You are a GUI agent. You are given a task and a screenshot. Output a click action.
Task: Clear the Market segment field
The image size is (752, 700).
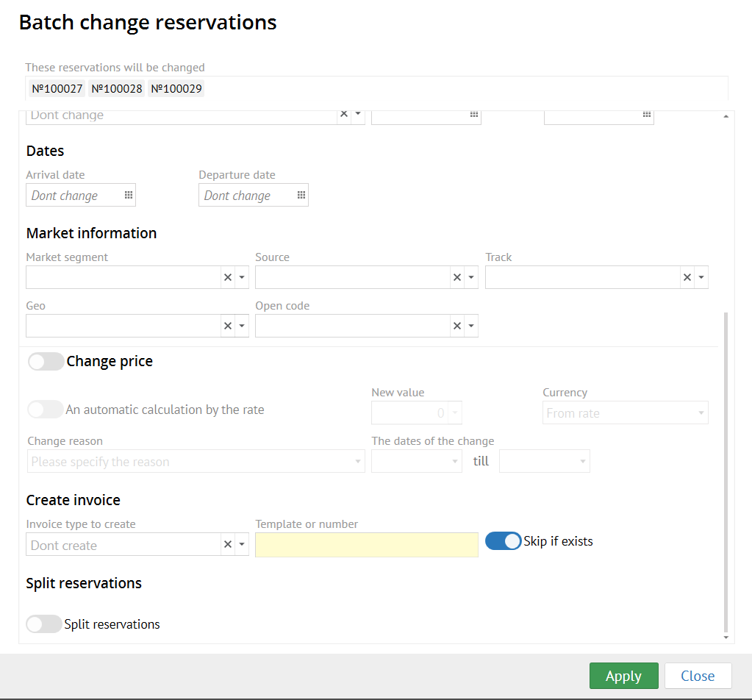pos(228,277)
